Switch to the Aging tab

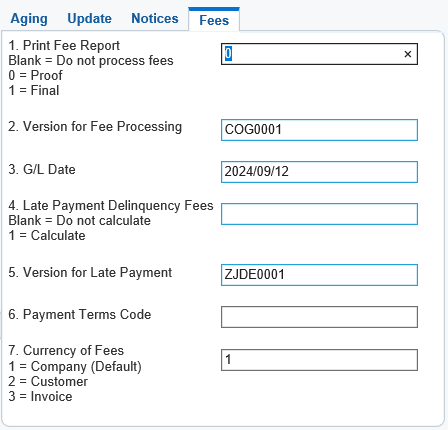click(29, 18)
